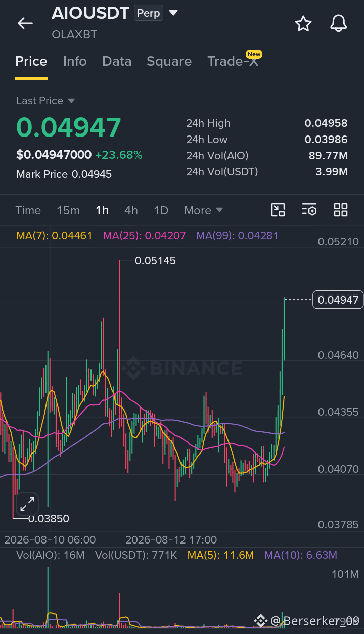Switch to the Price tab

[31, 61]
